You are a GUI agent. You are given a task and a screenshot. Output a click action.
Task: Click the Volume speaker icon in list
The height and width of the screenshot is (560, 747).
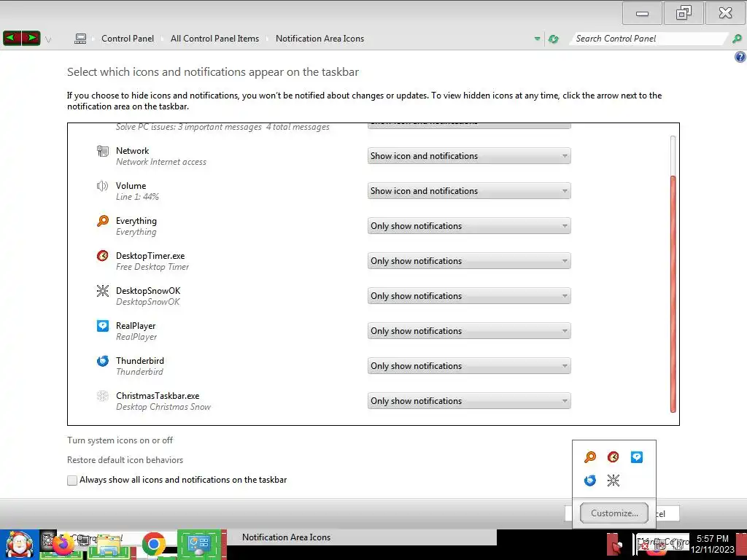[x=102, y=186]
